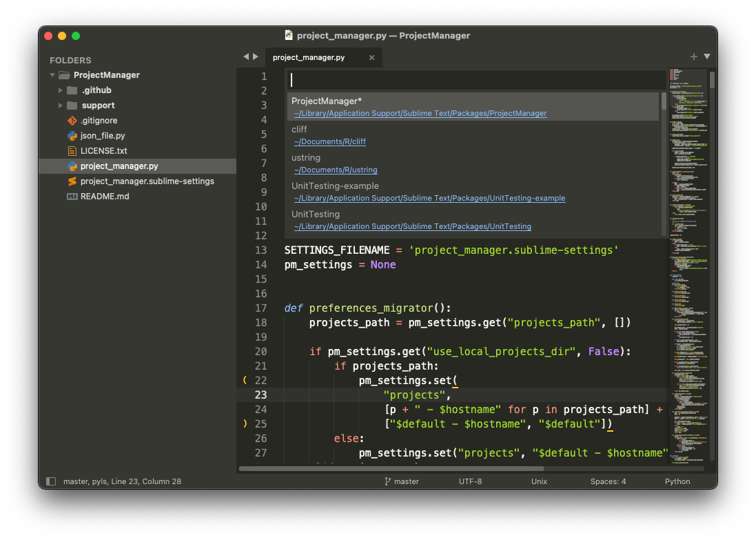Click the .github folder icon

(x=72, y=90)
